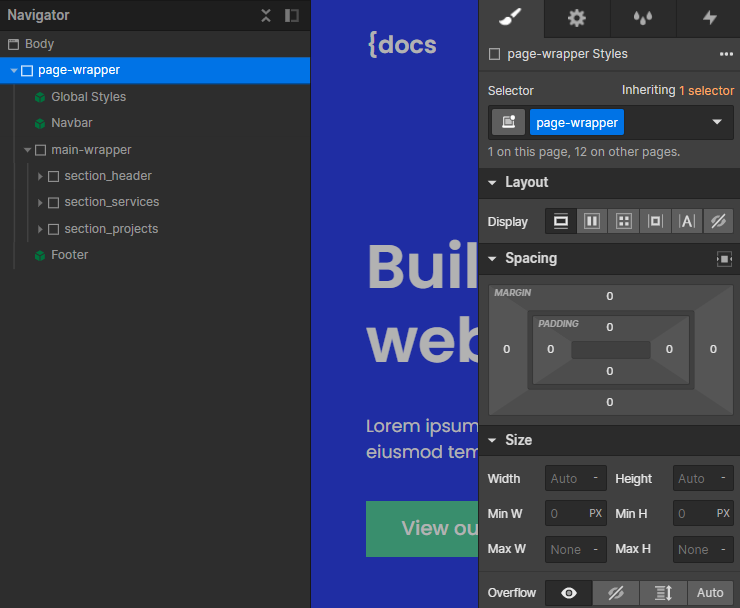Edit the bottom padding value
This screenshot has height=608, width=740.
609,371
